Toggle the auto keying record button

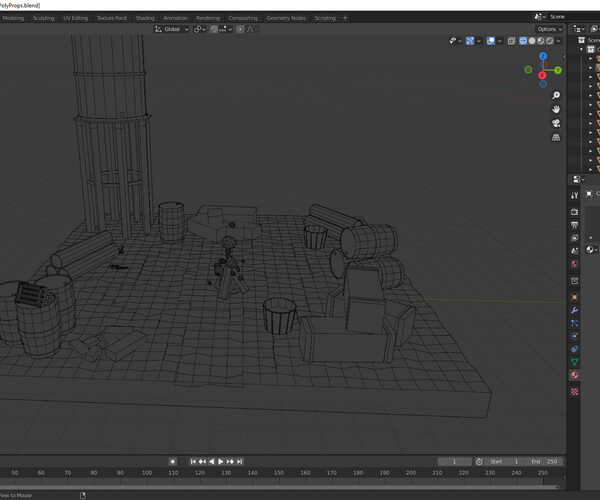point(173,461)
